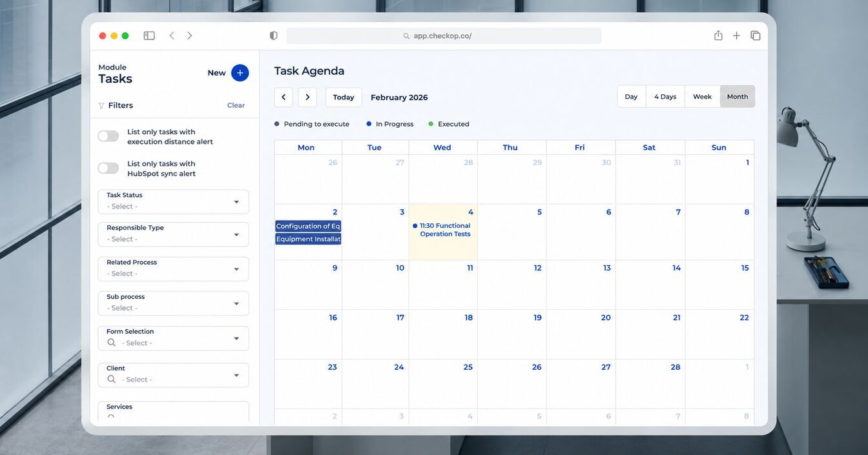The image size is (868, 455).
Task: Click the Filters funnel icon
Action: [x=101, y=106]
